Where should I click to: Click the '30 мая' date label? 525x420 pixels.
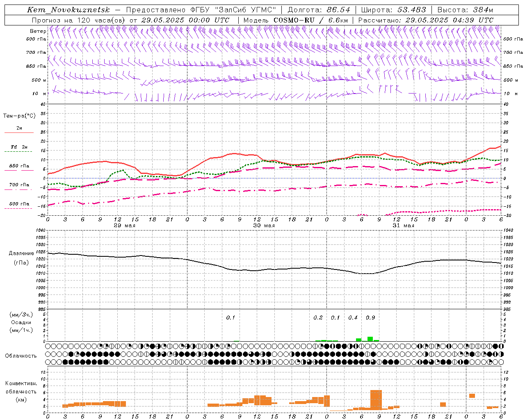pyautogui.click(x=264, y=226)
